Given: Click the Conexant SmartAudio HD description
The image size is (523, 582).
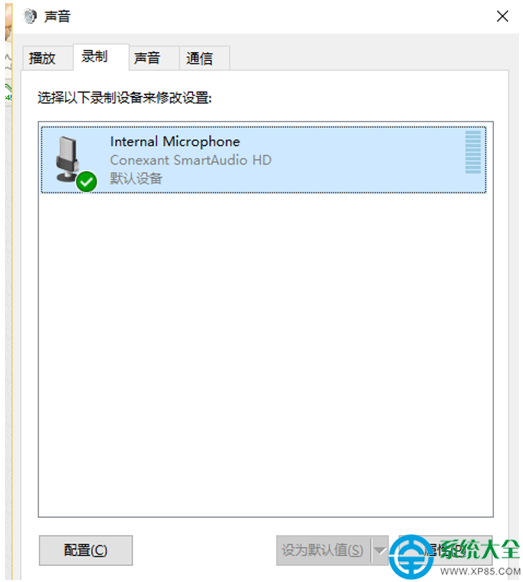Looking at the screenshot, I should [x=191, y=160].
